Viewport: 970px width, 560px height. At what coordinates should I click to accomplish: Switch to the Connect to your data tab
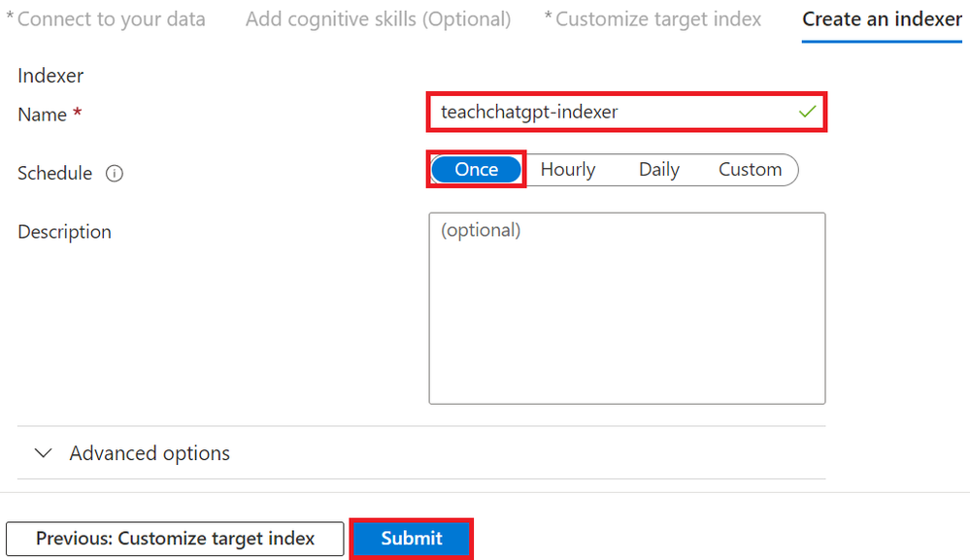coord(106,19)
